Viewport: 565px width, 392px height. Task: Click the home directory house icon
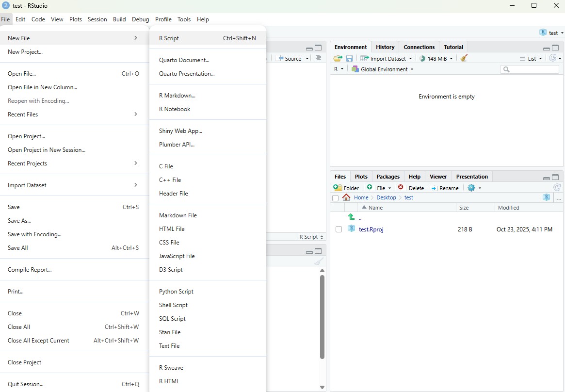click(346, 197)
